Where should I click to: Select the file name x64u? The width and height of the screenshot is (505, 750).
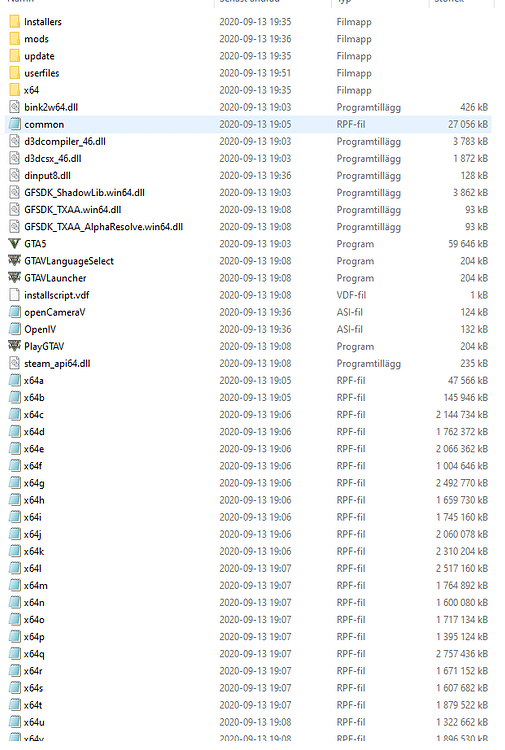pyautogui.click(x=34, y=722)
